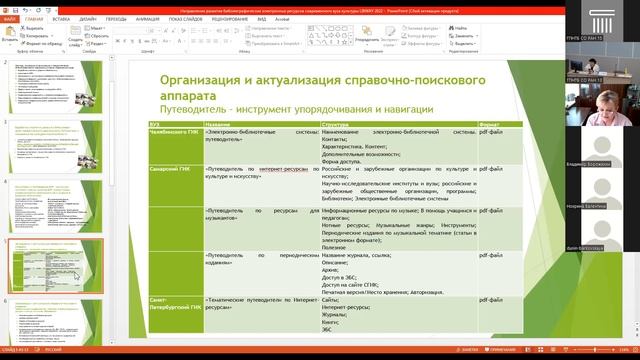This screenshot has width=640, height=360.
Task: Select the triangle shape in shapes gallery
Action: (311, 36)
